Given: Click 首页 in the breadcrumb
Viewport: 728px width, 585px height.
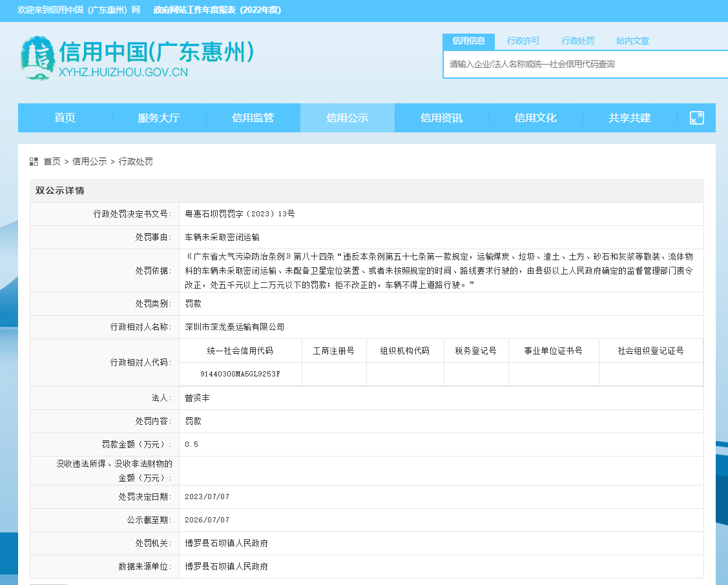Looking at the screenshot, I should point(52,161).
